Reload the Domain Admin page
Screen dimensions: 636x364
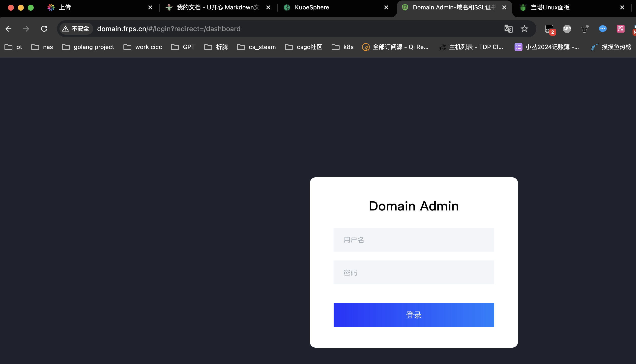(44, 28)
